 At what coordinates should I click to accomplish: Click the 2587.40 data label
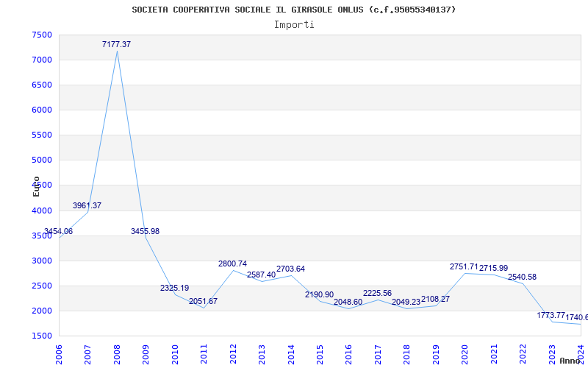click(262, 275)
